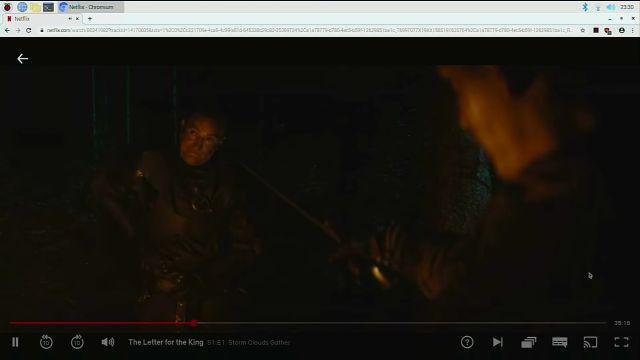
Task: Skip forward ten seconds
Action: 77,342
